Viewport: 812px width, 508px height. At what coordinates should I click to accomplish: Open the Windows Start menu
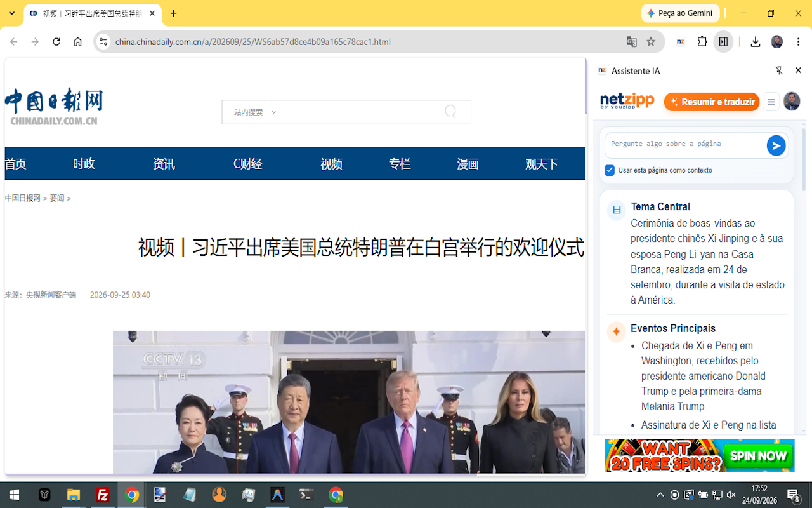coord(14,495)
